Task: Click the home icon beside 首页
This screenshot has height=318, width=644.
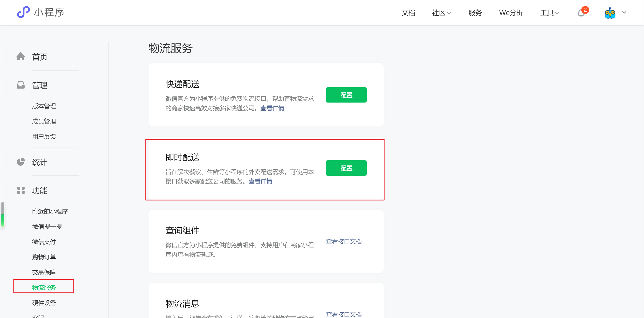Action: click(x=21, y=57)
